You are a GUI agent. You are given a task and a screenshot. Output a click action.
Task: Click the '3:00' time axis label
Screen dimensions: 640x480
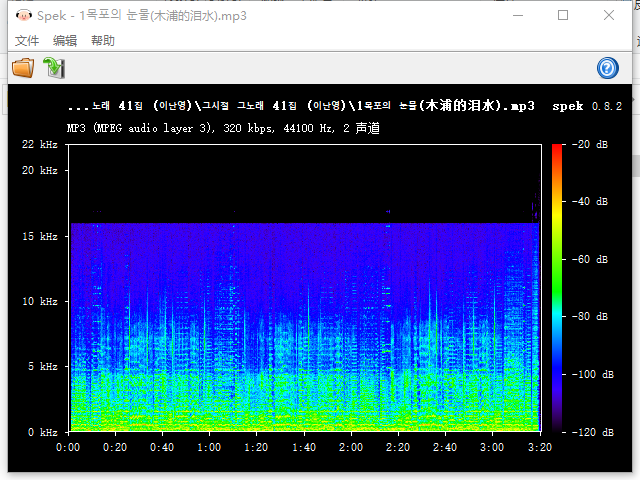pos(492,447)
